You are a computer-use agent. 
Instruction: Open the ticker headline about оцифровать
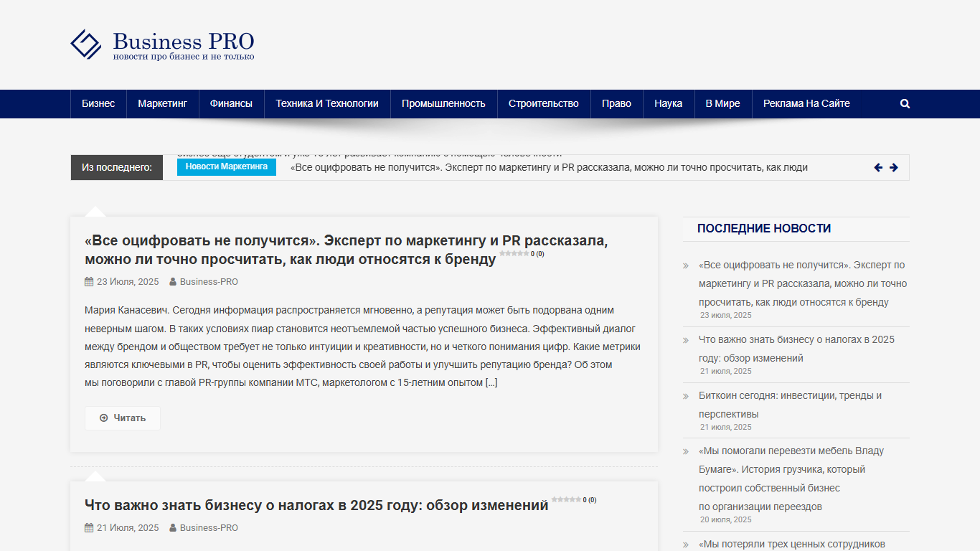(549, 168)
